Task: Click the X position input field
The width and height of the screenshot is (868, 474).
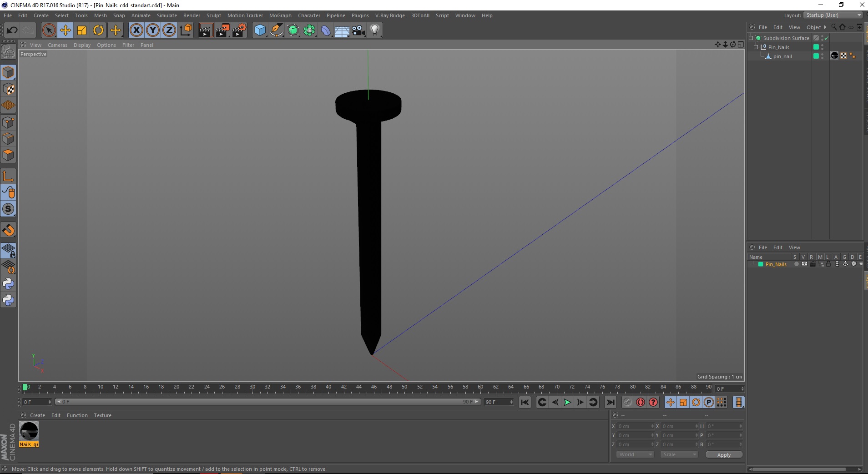Action: pyautogui.click(x=635, y=426)
